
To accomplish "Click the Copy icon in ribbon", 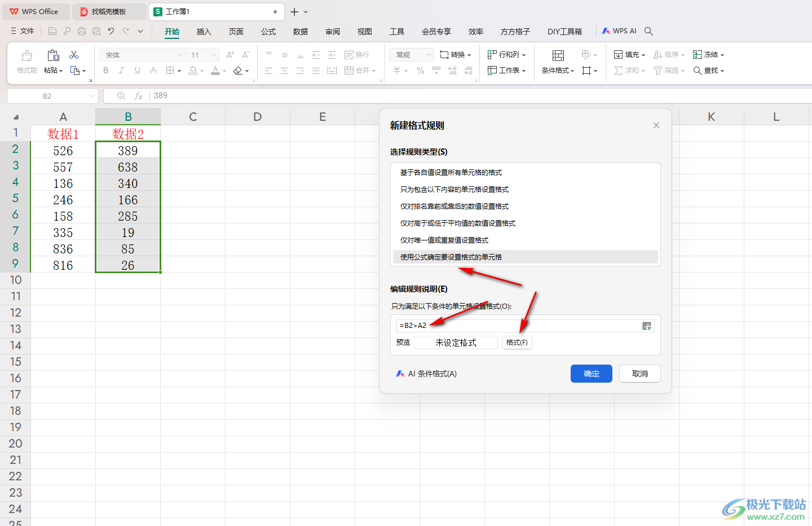I will (x=75, y=71).
